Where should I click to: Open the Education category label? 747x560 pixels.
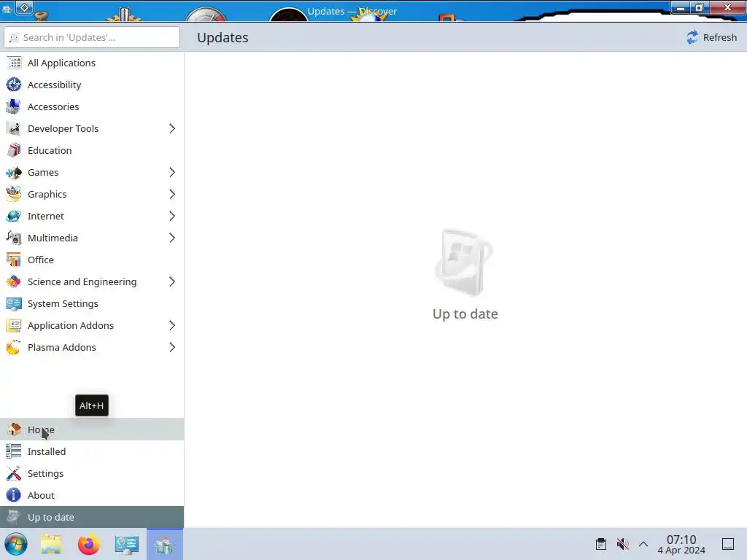tap(50, 150)
